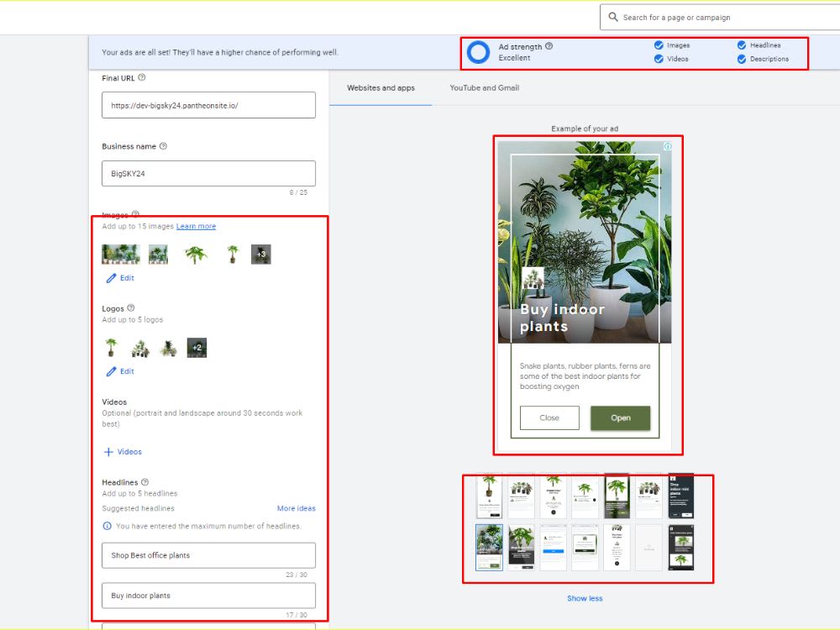The height and width of the screenshot is (630, 840).
Task: Click the Logos edit pencil icon
Action: [111, 371]
